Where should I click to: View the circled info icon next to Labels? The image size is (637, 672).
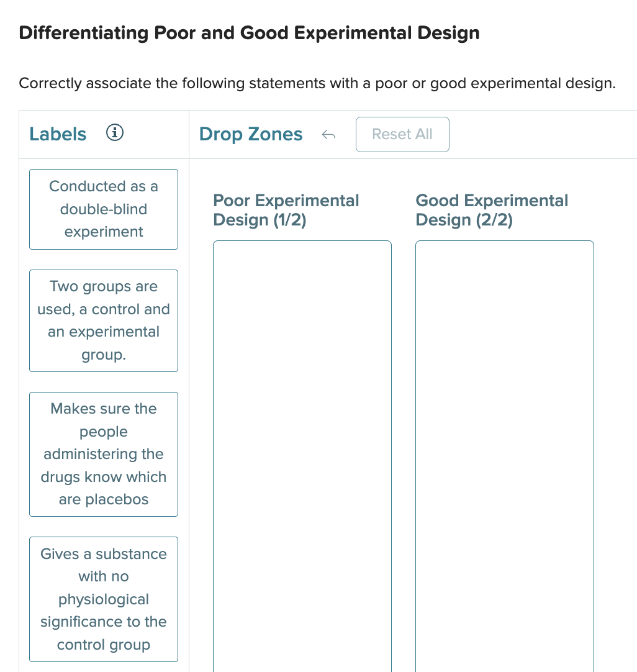[x=115, y=132]
